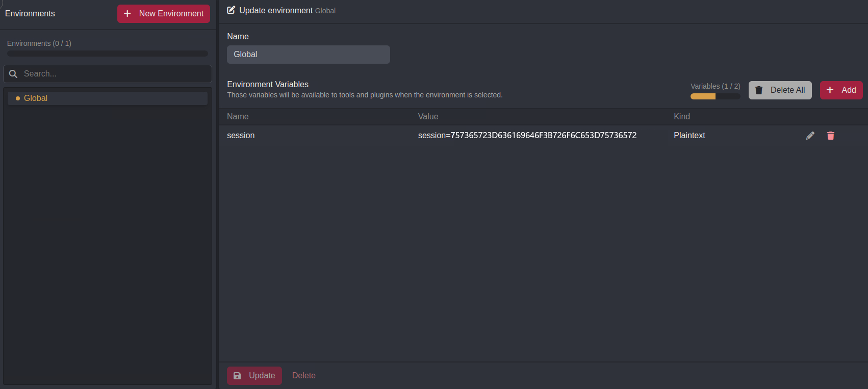Click the yellow dot next to Global
This screenshot has width=868, height=389.
(19, 98)
